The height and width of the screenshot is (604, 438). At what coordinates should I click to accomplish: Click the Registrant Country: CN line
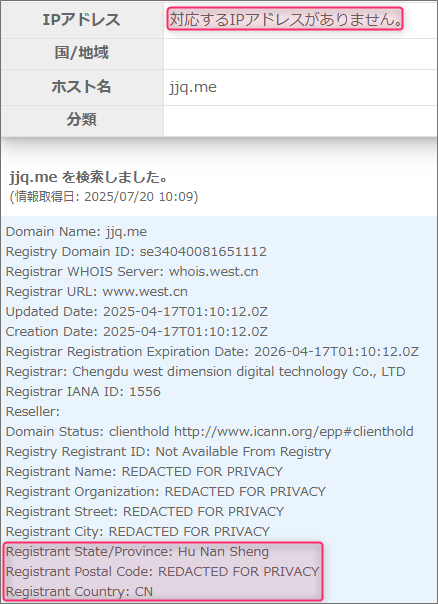(x=79, y=592)
